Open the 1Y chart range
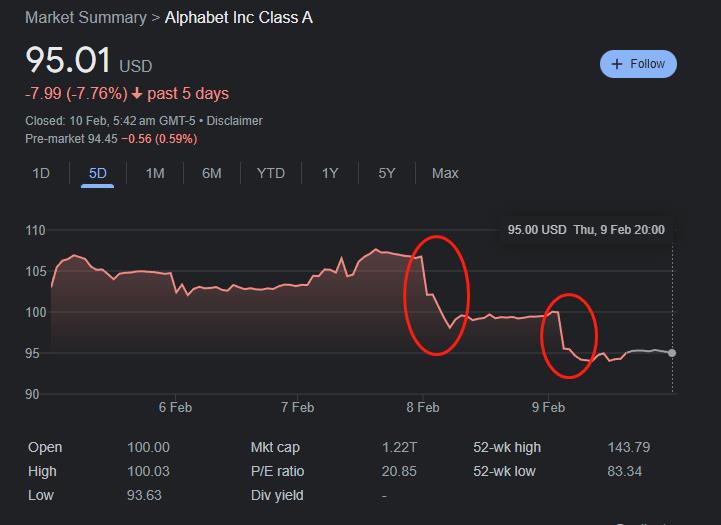This screenshot has height=525, width=721. 330,173
